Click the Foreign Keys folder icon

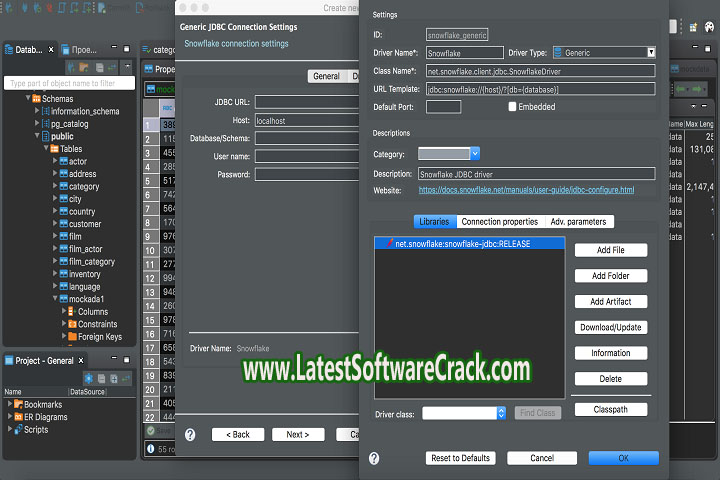(x=71, y=337)
